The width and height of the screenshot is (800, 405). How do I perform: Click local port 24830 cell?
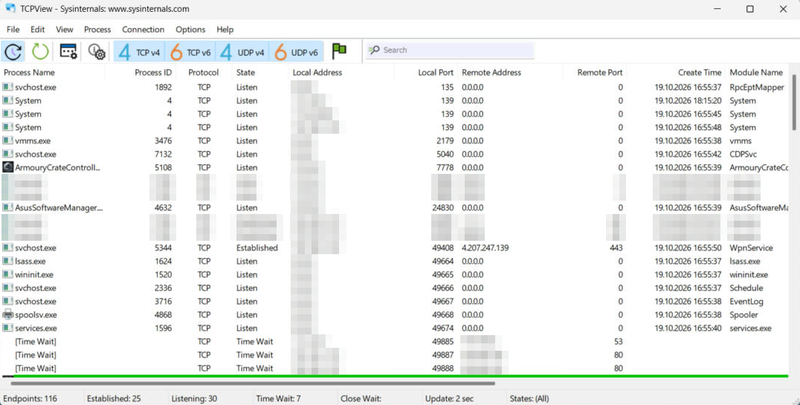point(443,208)
